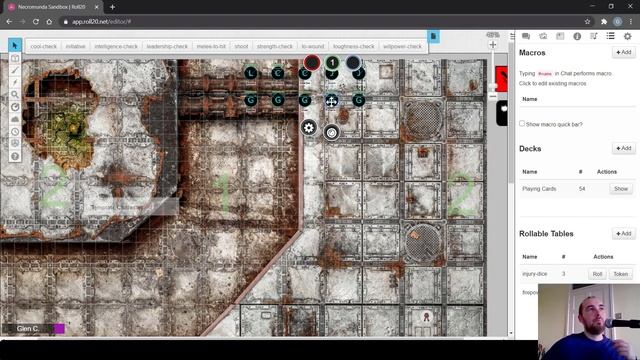Run the cool-check macro
Viewport: 640px width, 360px height.
pyautogui.click(x=44, y=47)
